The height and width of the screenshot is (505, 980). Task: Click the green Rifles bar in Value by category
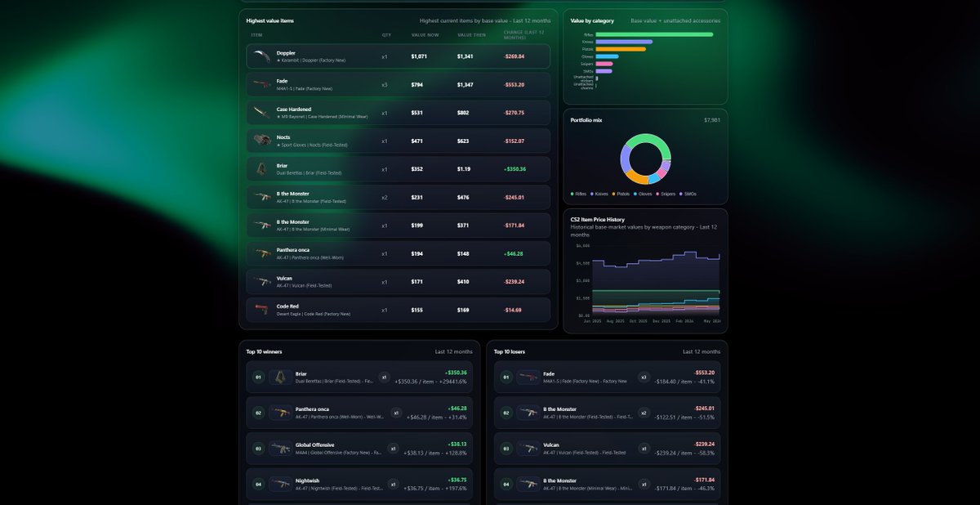(654, 34)
